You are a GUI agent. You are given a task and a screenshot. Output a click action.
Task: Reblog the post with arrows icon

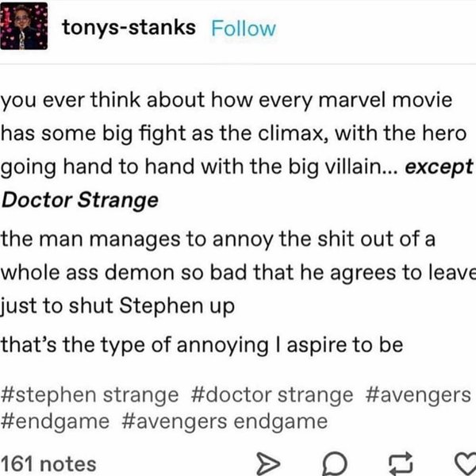pos(401,463)
